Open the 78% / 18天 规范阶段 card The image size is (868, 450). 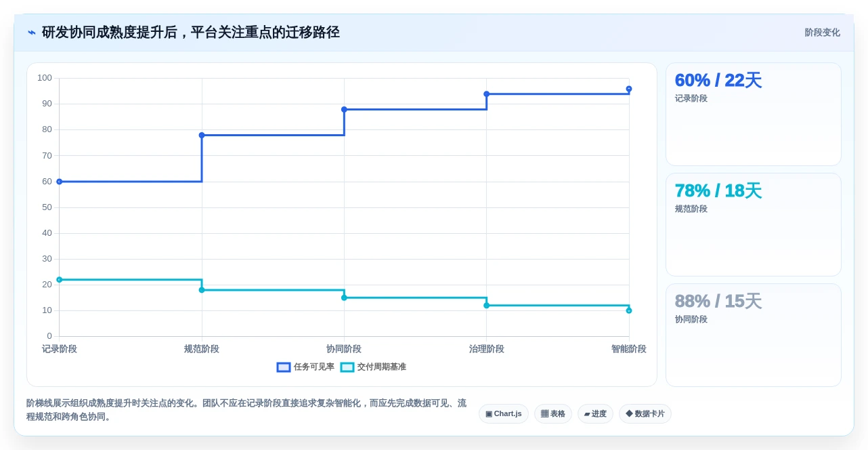tap(754, 225)
